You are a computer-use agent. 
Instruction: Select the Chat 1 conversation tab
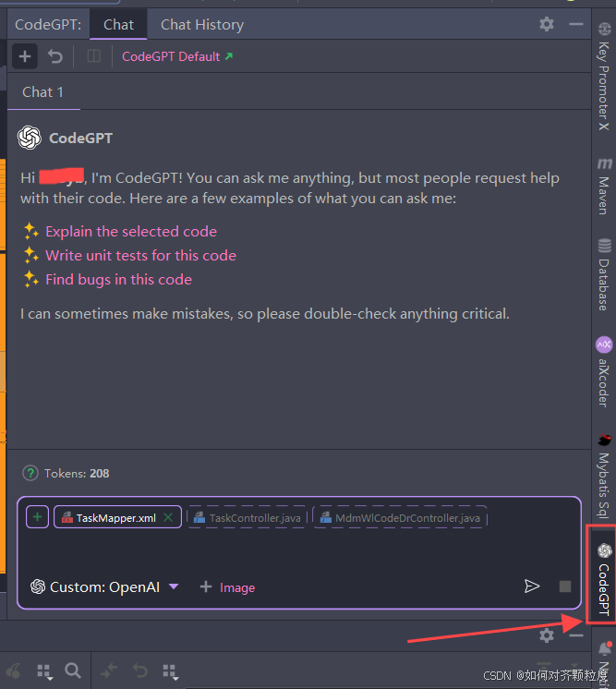(x=43, y=92)
